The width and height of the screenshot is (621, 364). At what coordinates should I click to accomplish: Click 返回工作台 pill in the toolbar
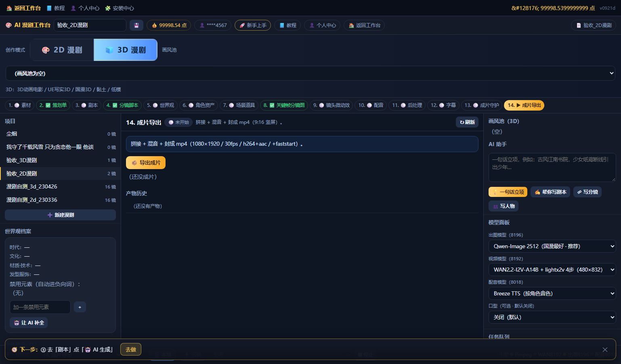click(364, 25)
